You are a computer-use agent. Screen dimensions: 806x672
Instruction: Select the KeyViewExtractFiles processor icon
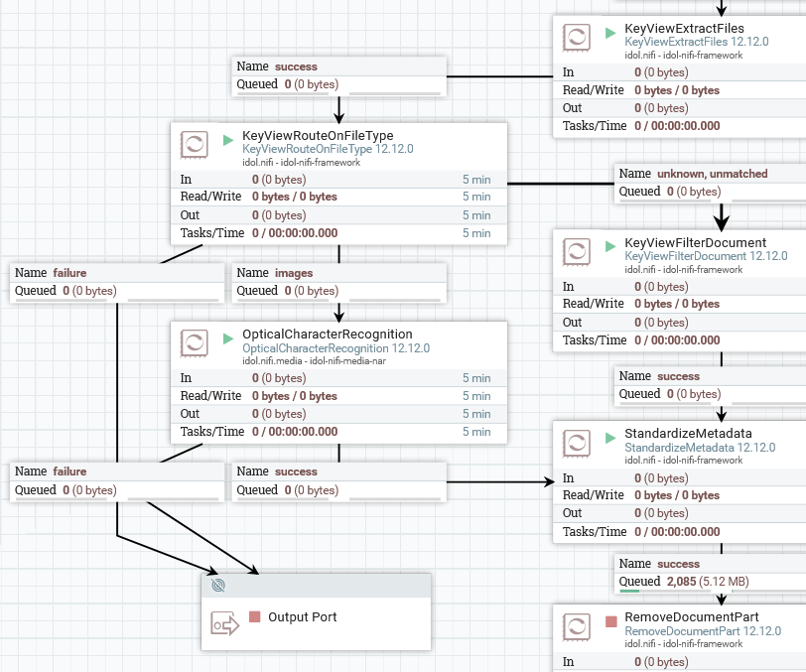click(577, 37)
